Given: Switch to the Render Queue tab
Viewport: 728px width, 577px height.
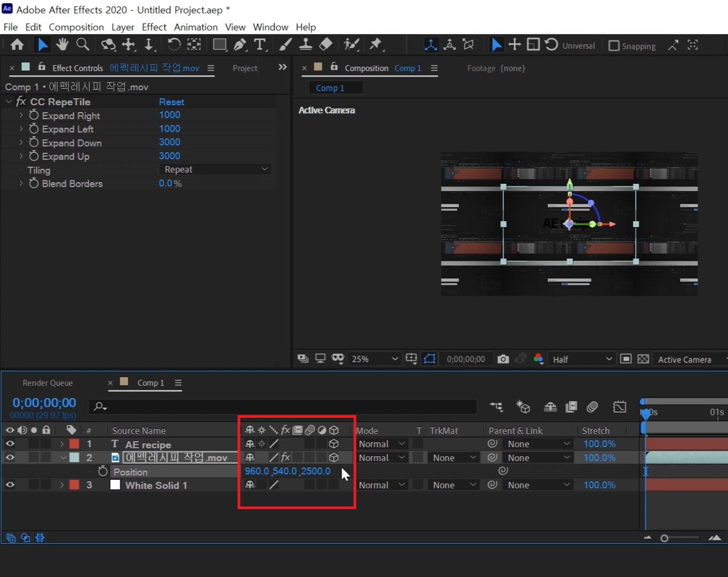Looking at the screenshot, I should coord(48,383).
